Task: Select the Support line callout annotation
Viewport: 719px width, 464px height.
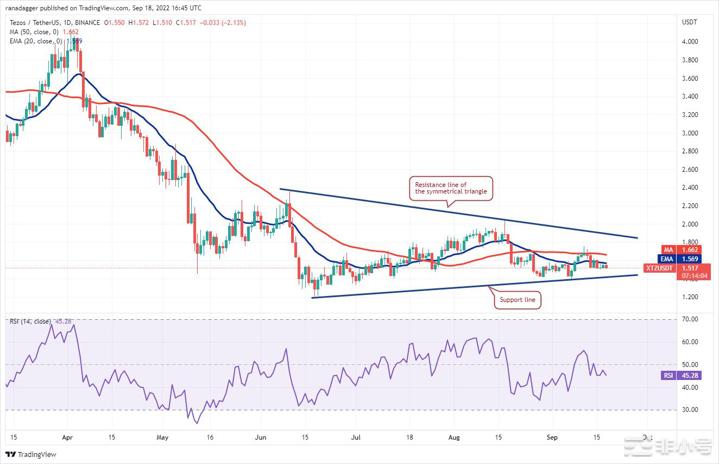Action: point(514,297)
